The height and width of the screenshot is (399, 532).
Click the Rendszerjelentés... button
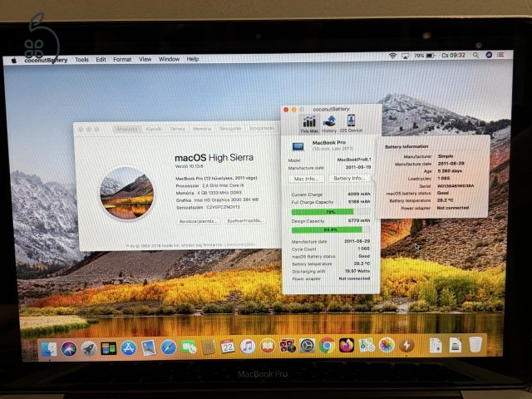(198, 221)
